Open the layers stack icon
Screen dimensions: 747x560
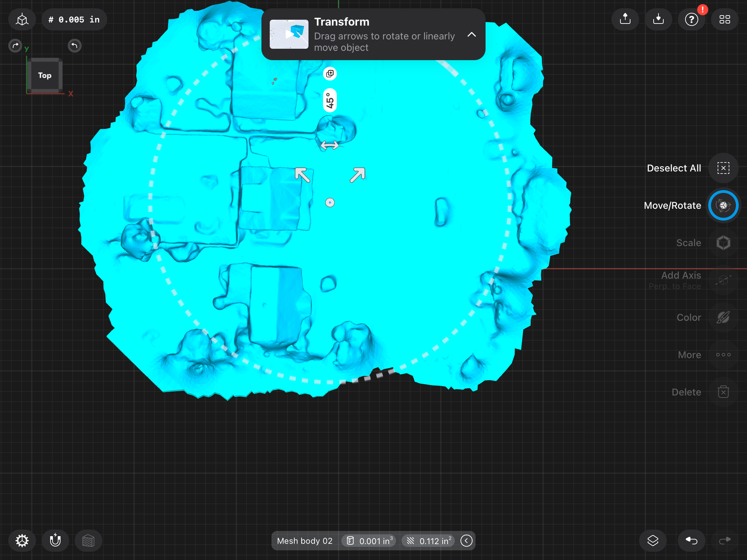coord(653,540)
